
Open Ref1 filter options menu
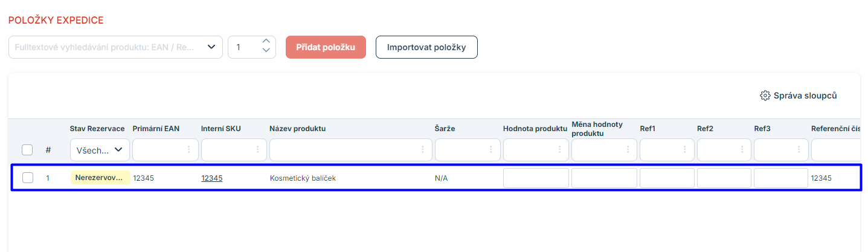[685, 150]
